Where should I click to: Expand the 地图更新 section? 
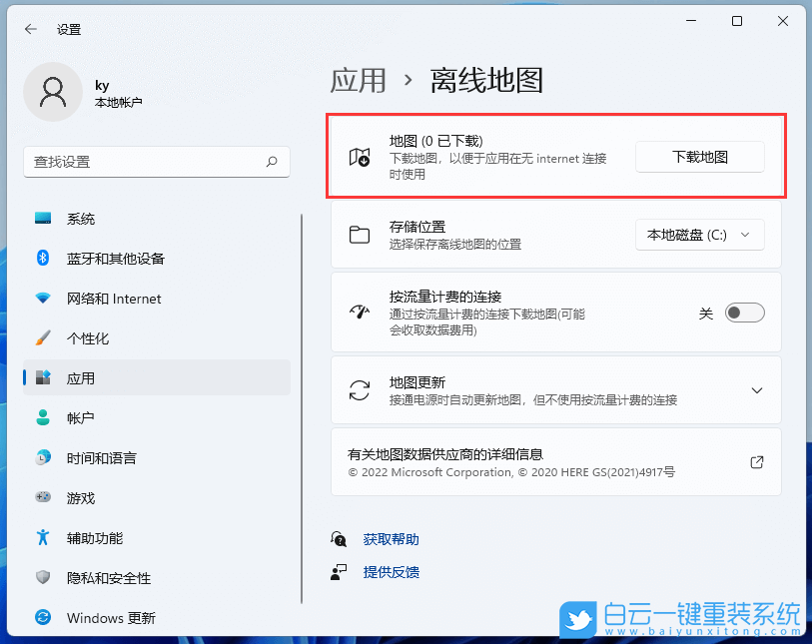(x=756, y=390)
